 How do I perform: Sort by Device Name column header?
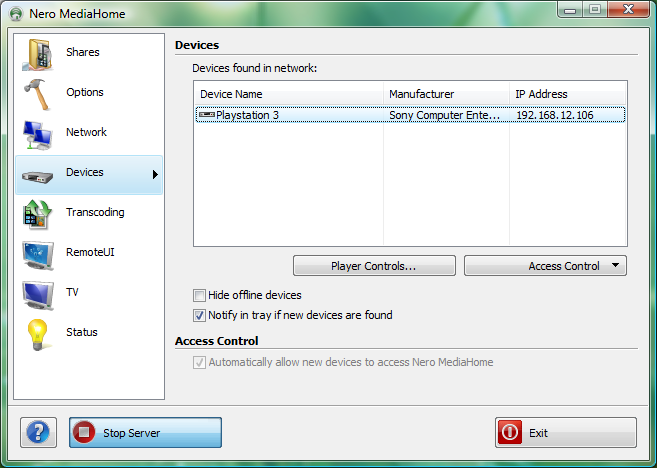click(288, 94)
